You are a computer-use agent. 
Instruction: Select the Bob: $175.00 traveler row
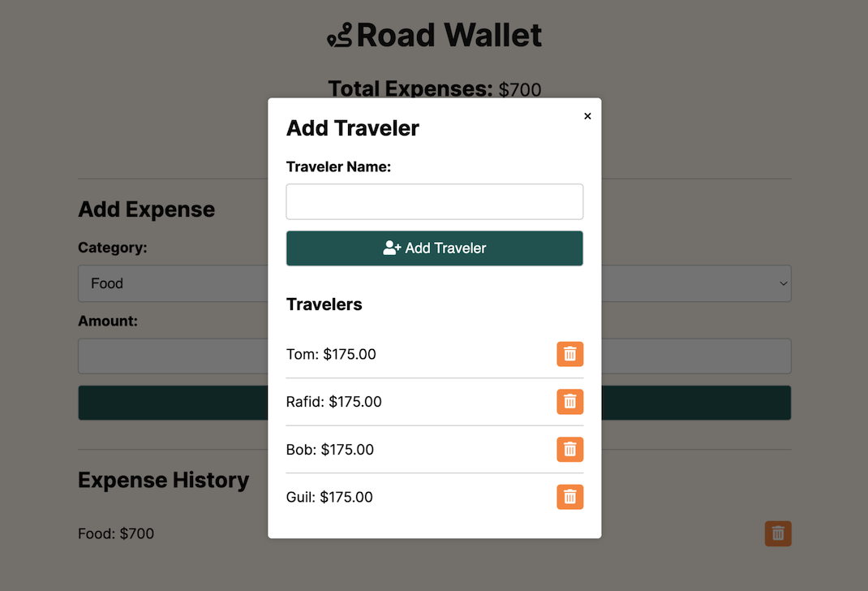330,450
